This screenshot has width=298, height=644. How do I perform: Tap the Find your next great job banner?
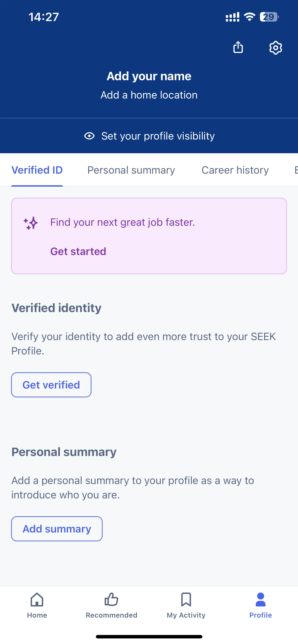coord(149,236)
